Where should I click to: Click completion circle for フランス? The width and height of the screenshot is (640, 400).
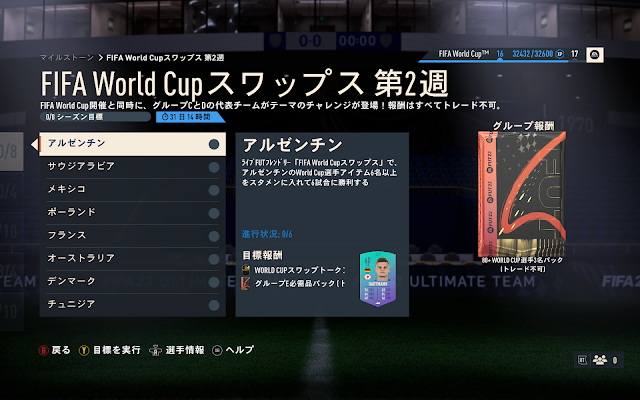coord(214,236)
